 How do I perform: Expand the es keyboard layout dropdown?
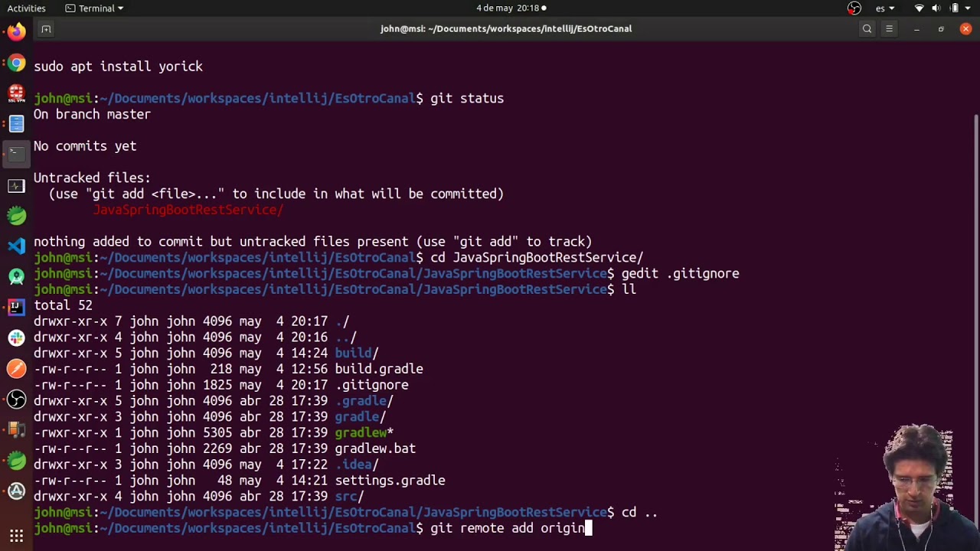point(885,8)
